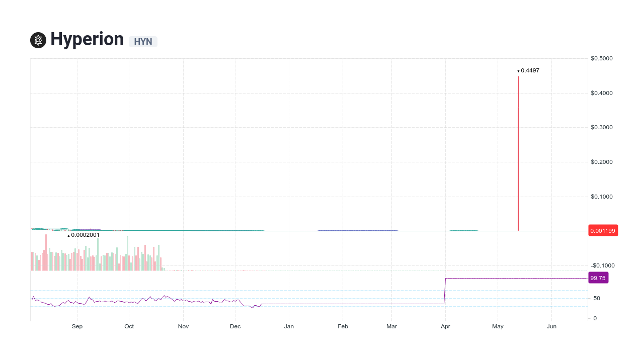Image resolution: width=644 pixels, height=362 pixels.
Task: Click the Sep tick on the time axis
Action: 77,326
